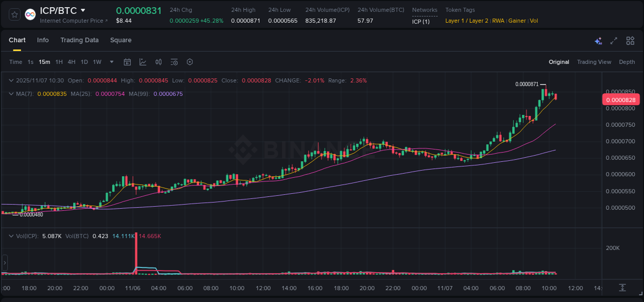
Task: Open the indicator settings icon
Action: click(x=174, y=62)
